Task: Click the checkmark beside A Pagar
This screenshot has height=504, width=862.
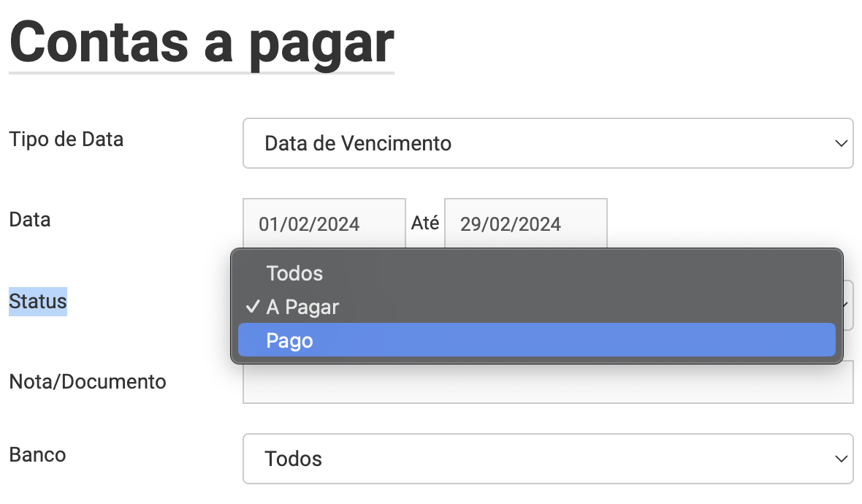Action: point(252,307)
